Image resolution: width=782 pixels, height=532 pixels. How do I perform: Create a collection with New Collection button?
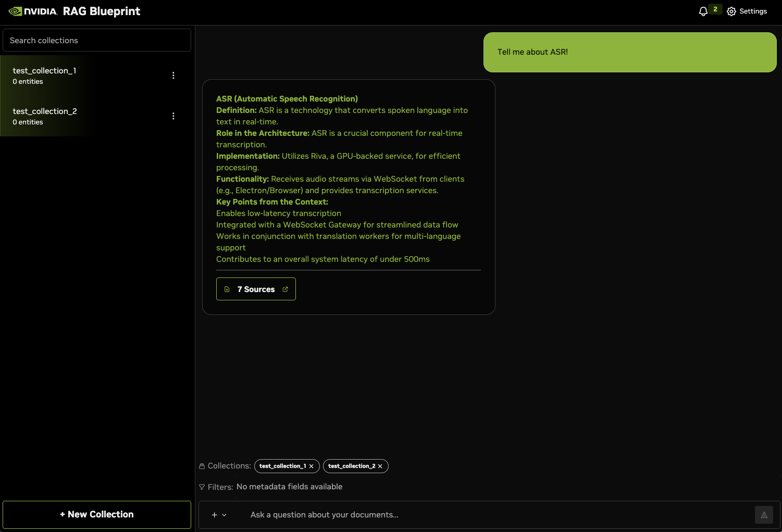tap(97, 514)
